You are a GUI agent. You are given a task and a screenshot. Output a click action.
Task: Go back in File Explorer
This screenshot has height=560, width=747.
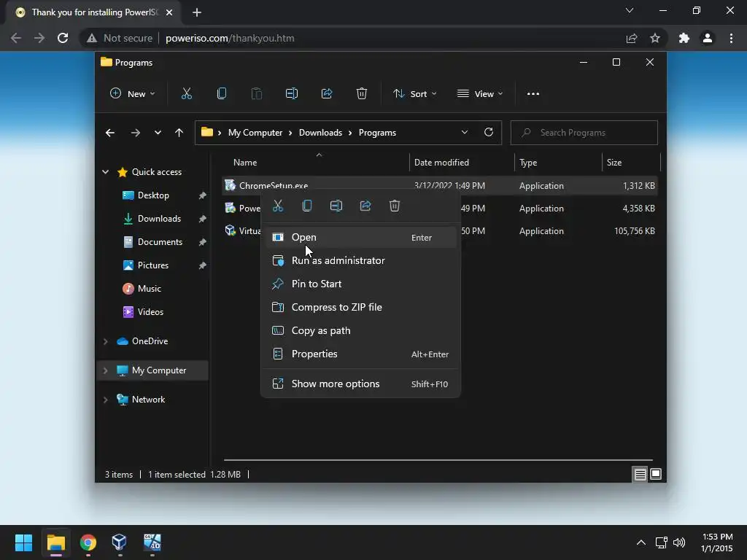[x=110, y=133]
